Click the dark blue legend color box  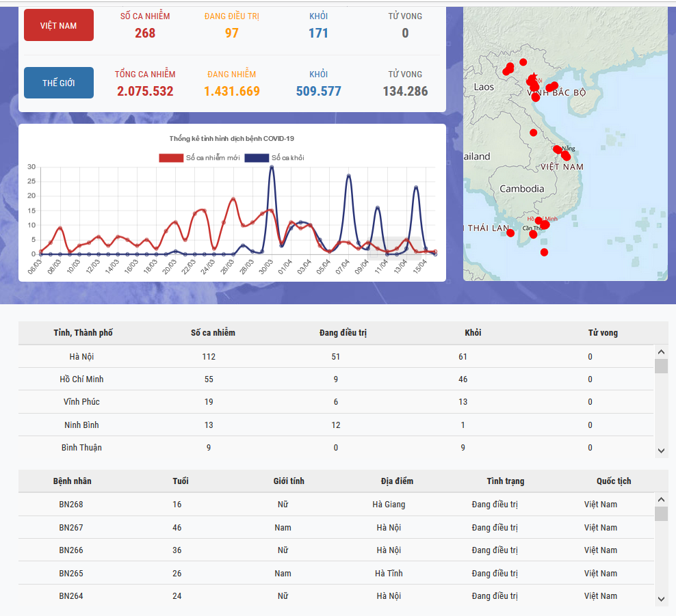[257, 158]
